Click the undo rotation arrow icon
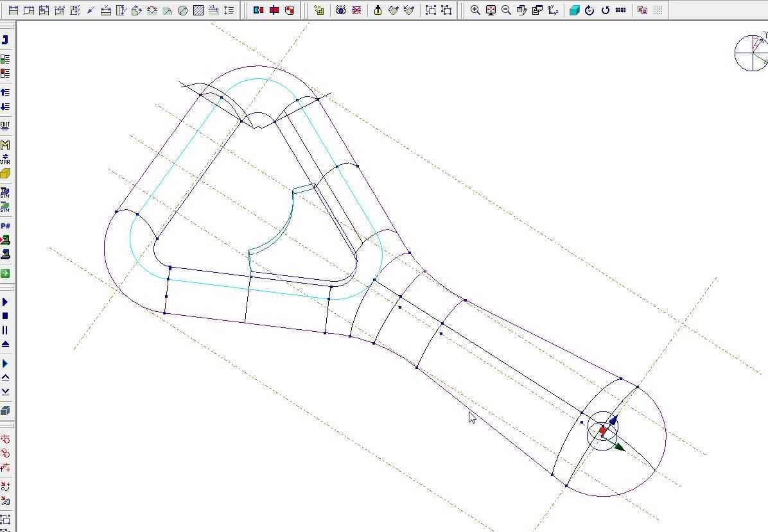Screen dimensions: 768x532 coord(606,10)
